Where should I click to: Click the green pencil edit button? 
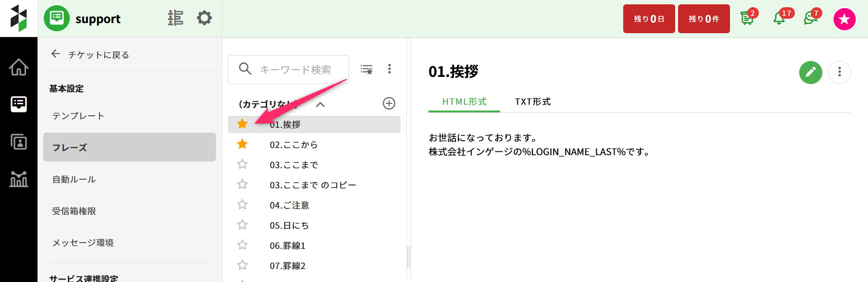click(x=810, y=72)
